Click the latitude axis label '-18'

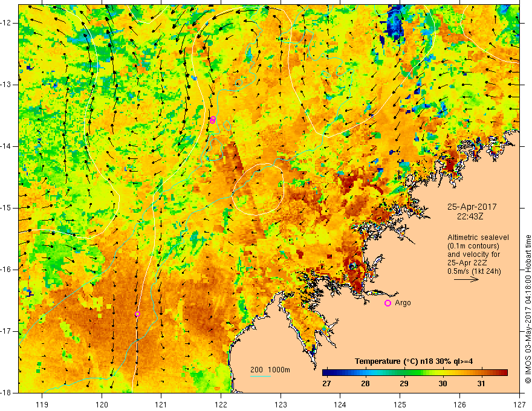(x=6, y=393)
